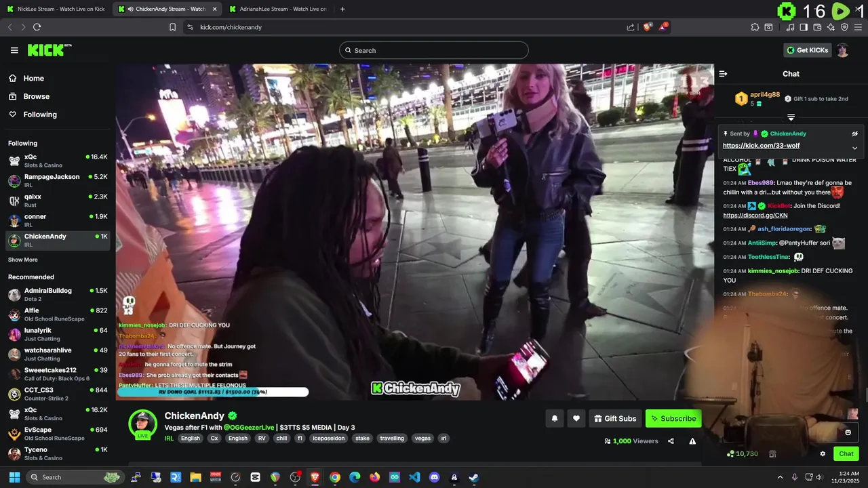Open Brave Wallet icon

pos(817,27)
